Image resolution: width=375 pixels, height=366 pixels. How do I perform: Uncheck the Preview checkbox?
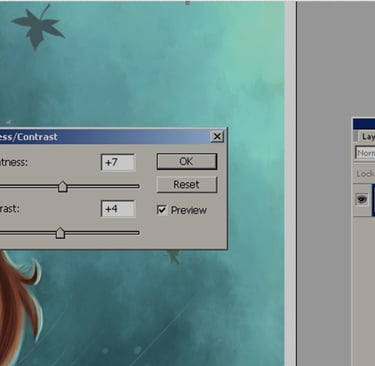(162, 210)
